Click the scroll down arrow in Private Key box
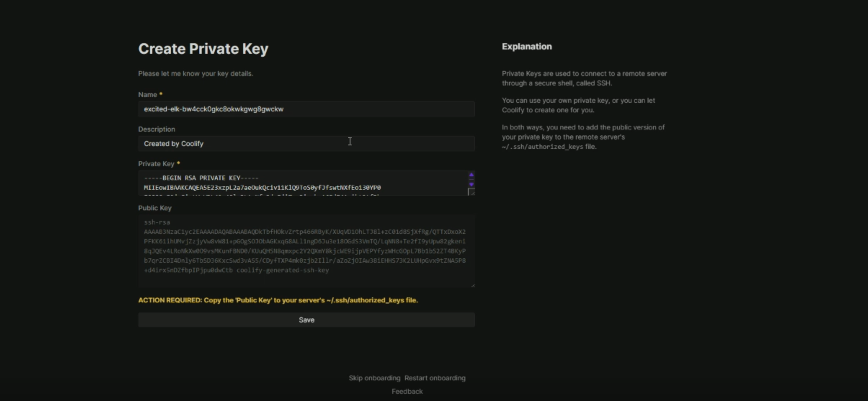The image size is (868, 401). [471, 184]
